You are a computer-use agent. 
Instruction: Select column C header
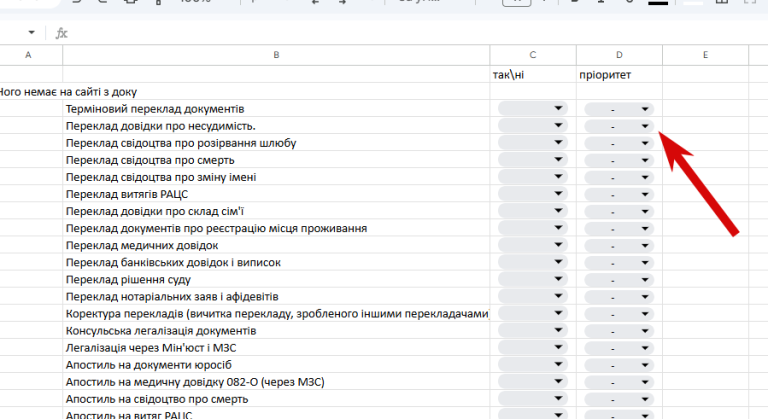point(533,55)
